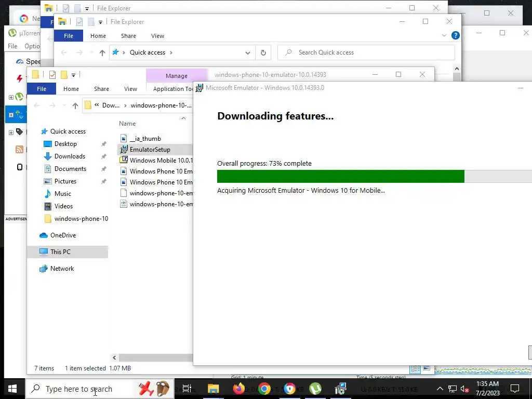This screenshot has height=399, width=532.
Task: Click Dow... breadcrumb in address bar
Action: click(111, 105)
